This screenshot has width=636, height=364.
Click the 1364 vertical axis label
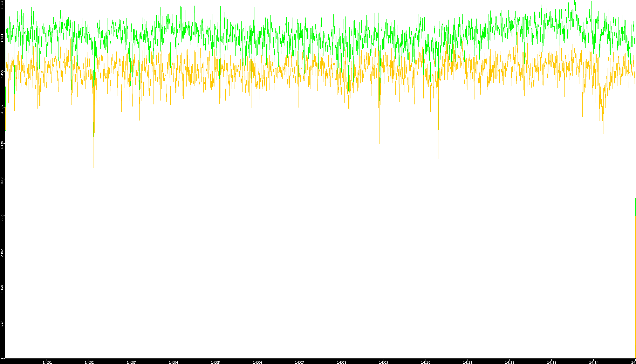(x=2, y=289)
